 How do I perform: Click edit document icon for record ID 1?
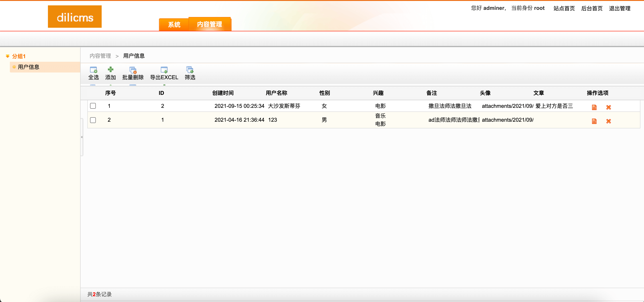[x=594, y=121]
